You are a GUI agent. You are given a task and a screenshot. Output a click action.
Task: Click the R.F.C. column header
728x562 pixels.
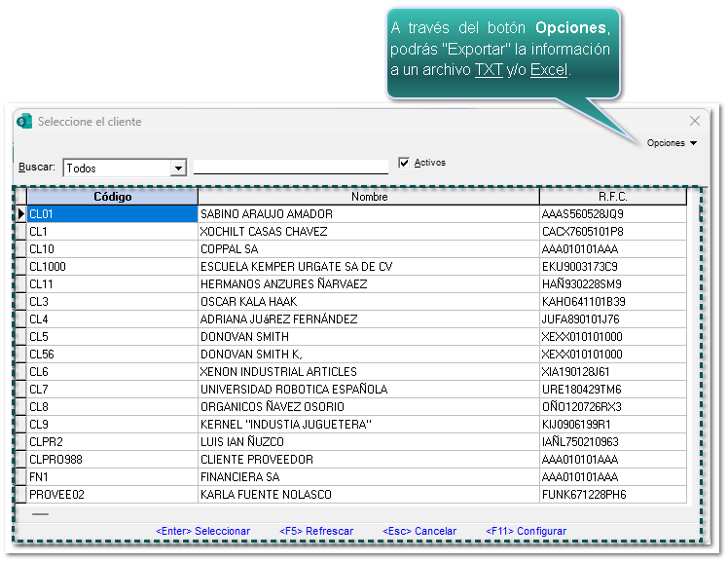613,197
